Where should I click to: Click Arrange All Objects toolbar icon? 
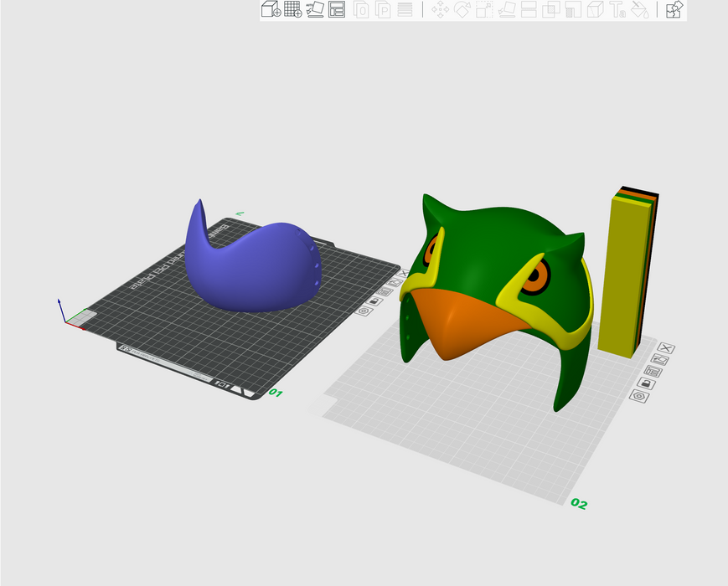[337, 10]
